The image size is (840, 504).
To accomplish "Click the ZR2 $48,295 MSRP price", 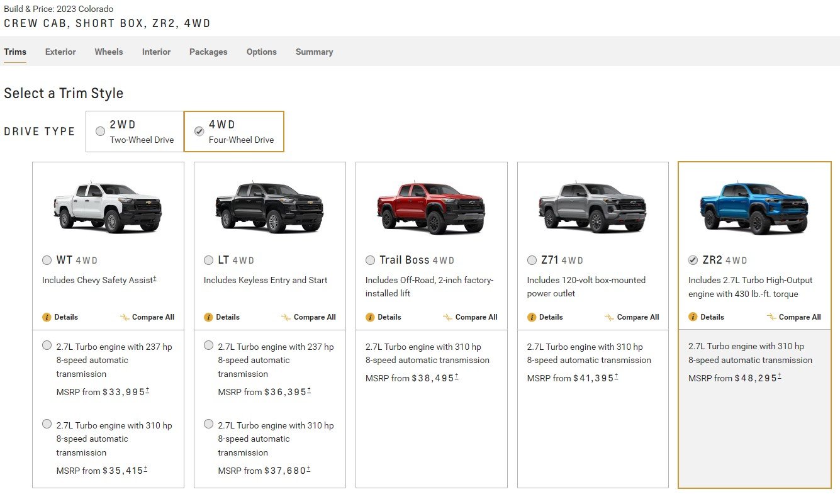I will tap(756, 378).
